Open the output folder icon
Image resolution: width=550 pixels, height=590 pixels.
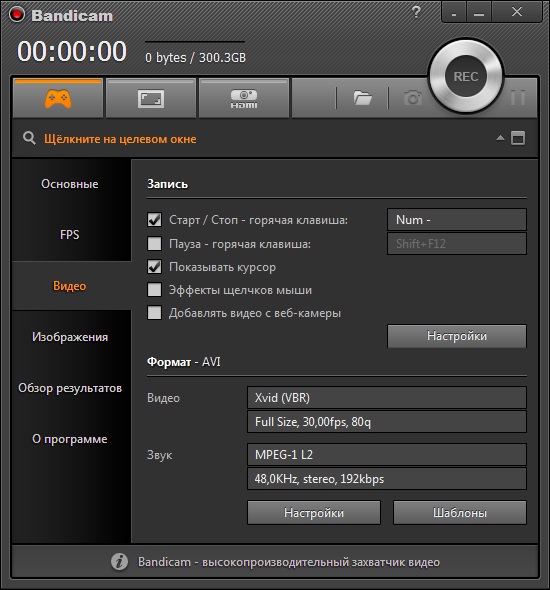[363, 99]
